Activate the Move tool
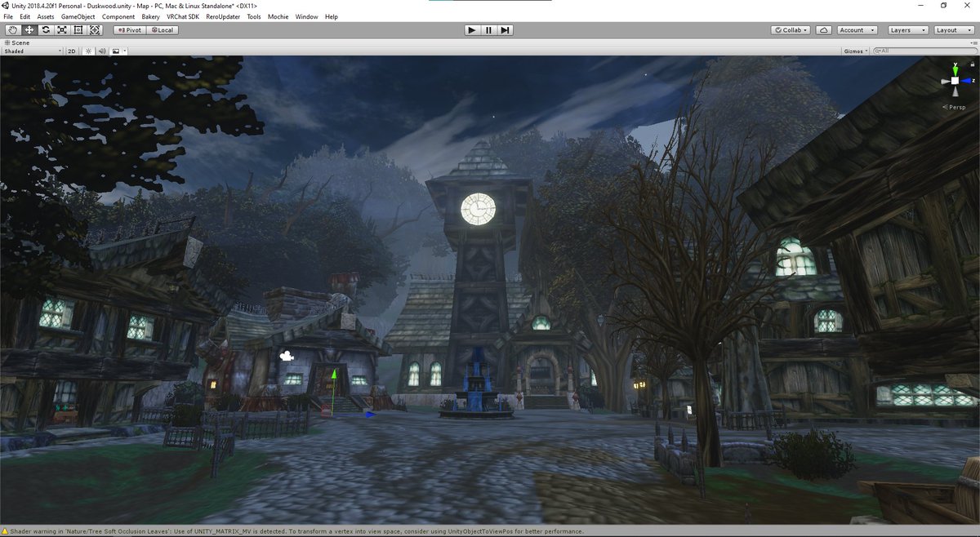The height and width of the screenshot is (537, 980). [29, 29]
